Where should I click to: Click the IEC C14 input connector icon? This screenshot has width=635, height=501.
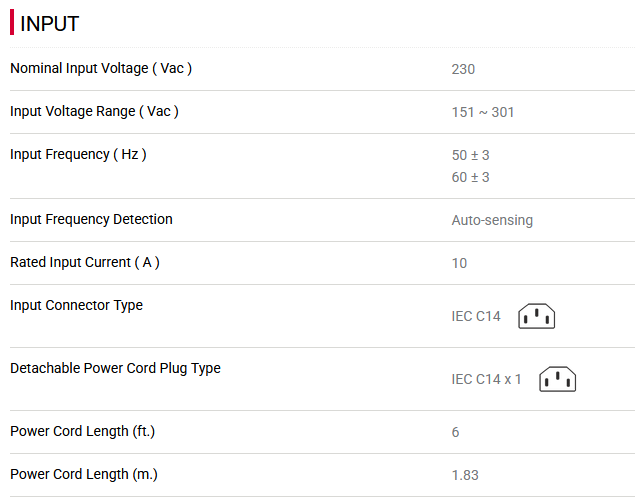[x=536, y=316]
